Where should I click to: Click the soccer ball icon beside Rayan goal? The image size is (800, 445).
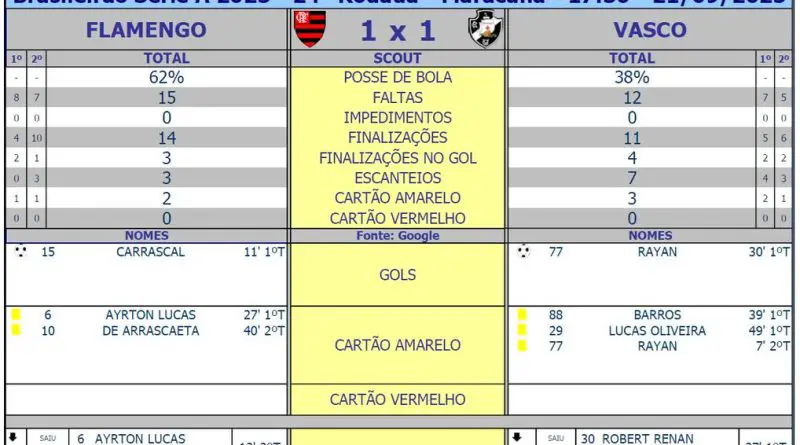[523, 251]
